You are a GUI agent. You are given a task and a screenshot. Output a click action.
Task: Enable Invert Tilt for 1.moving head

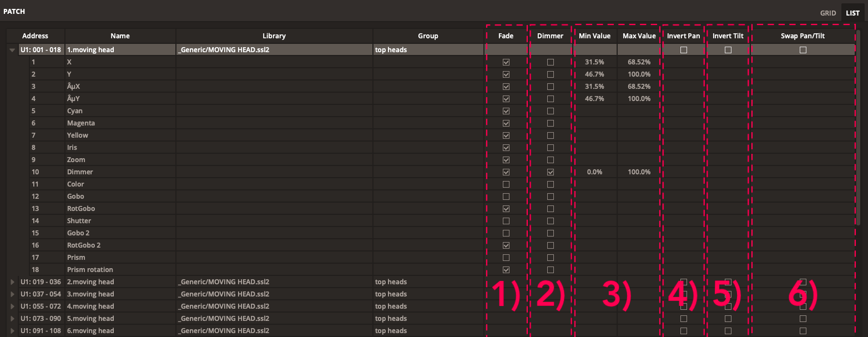click(728, 50)
